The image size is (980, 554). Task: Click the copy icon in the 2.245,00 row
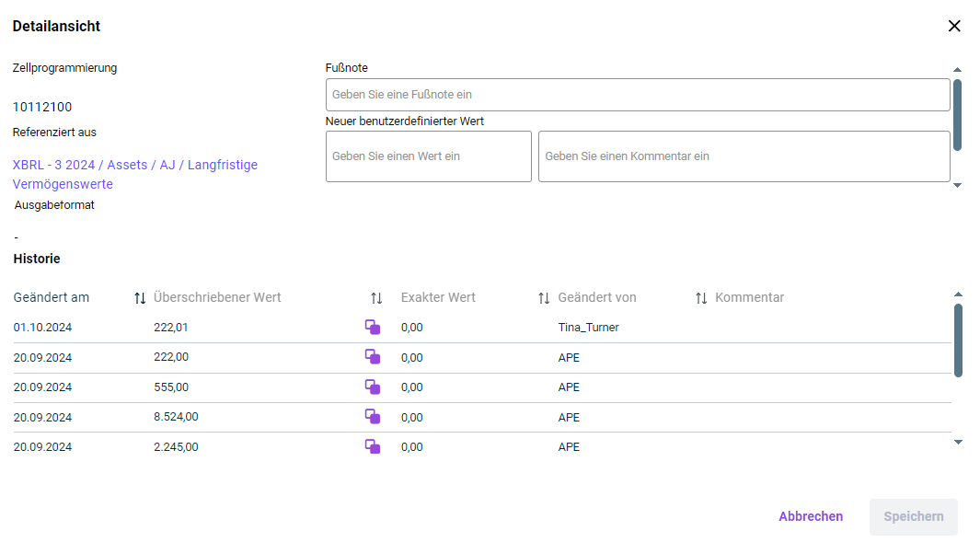point(373,446)
